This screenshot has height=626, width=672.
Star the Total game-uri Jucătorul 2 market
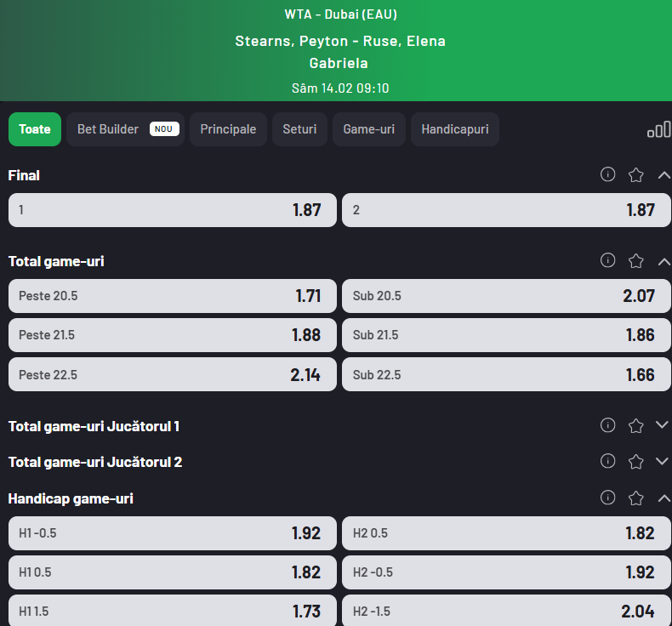pyautogui.click(x=635, y=462)
